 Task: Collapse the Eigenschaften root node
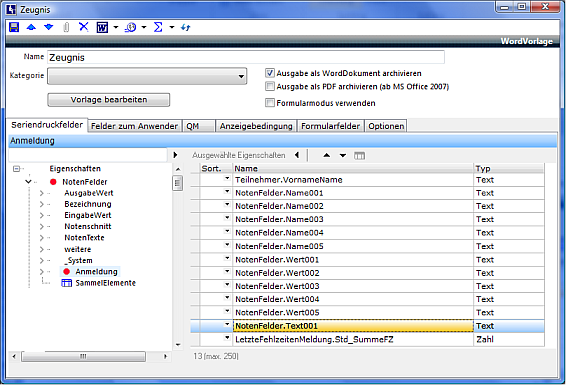[16, 169]
